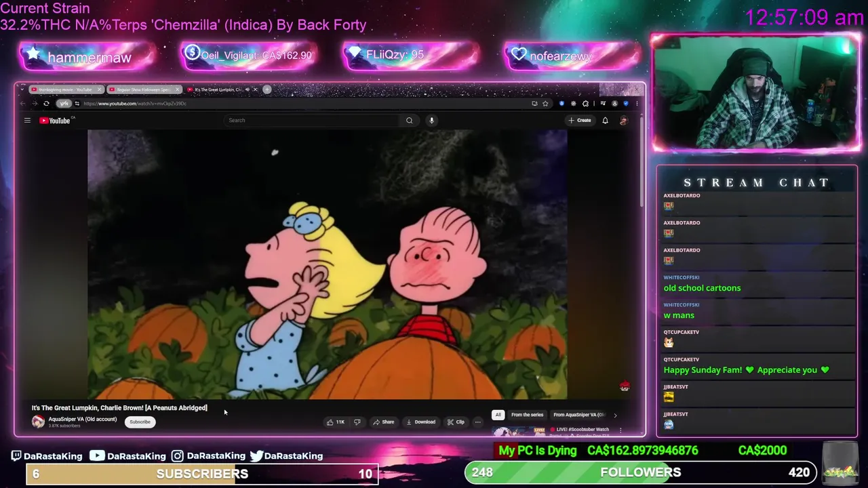Mute audio icon on Great Lumpkin tab
Screen dimensions: 868x488
[x=248, y=89]
